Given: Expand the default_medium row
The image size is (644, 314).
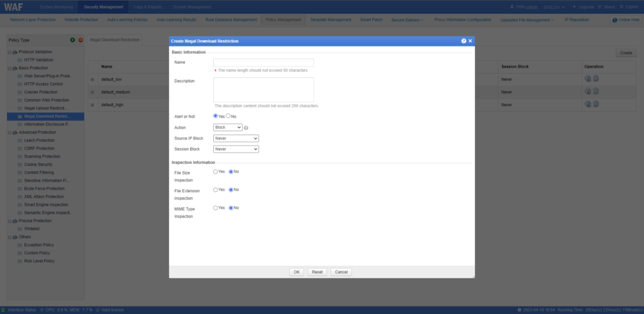Looking at the screenshot, I should [92, 92].
